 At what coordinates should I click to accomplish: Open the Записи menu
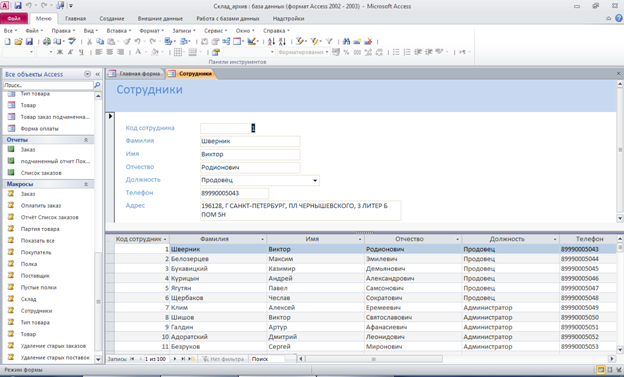tap(183, 31)
